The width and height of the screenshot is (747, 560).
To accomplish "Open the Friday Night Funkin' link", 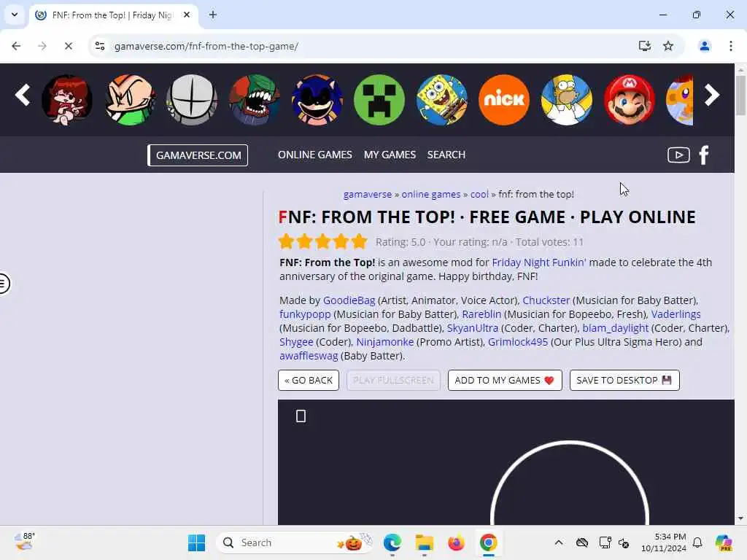I will coord(539,262).
